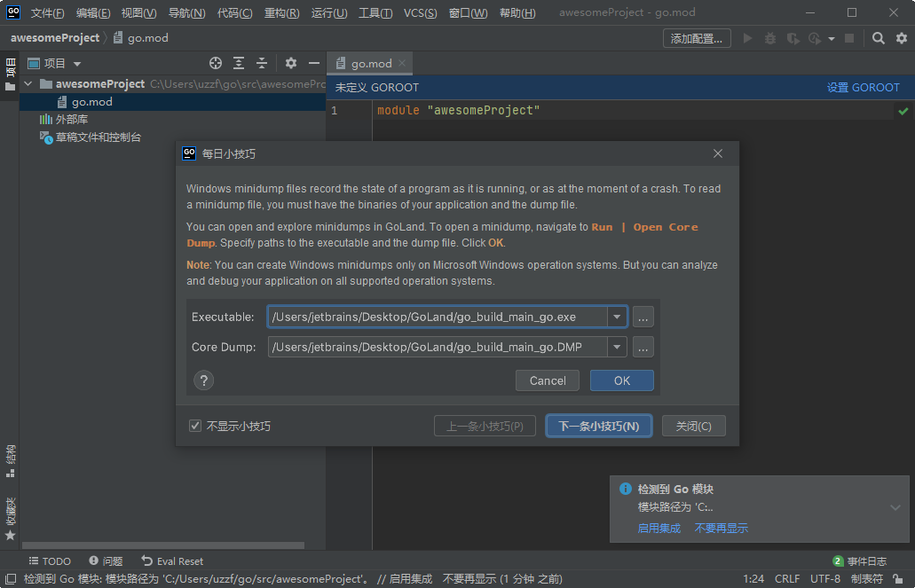Open run configuration dropdown arrow in toolbar
Viewport: 915px width, 588px height.
pos(832,39)
